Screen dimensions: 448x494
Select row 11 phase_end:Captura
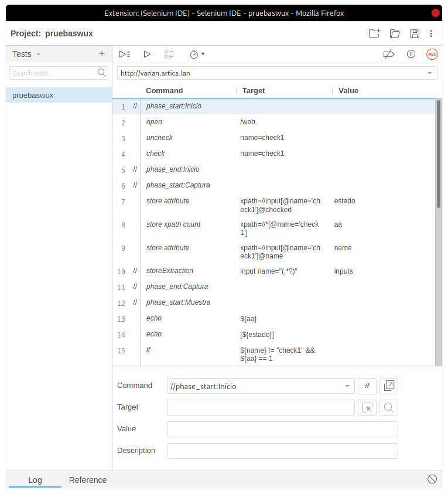(273, 287)
